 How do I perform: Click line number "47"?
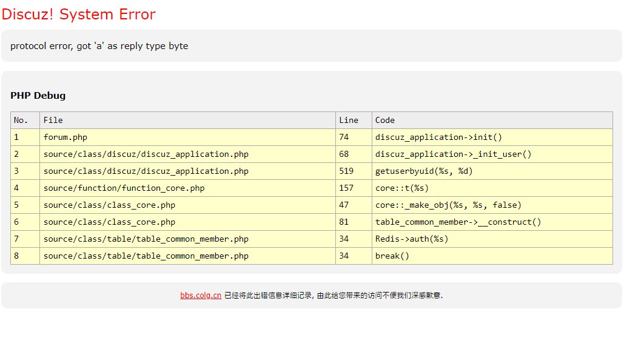354,205
